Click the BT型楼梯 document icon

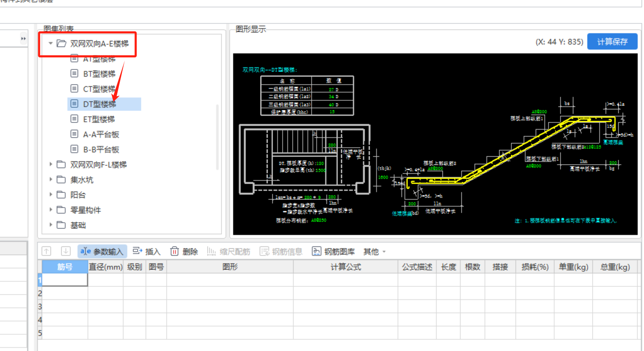74,74
